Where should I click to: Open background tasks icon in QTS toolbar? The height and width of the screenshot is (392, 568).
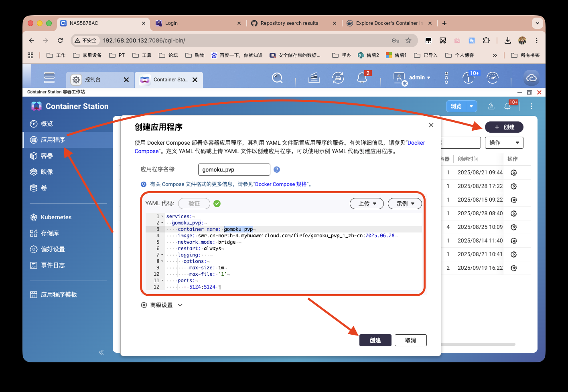[338, 78]
